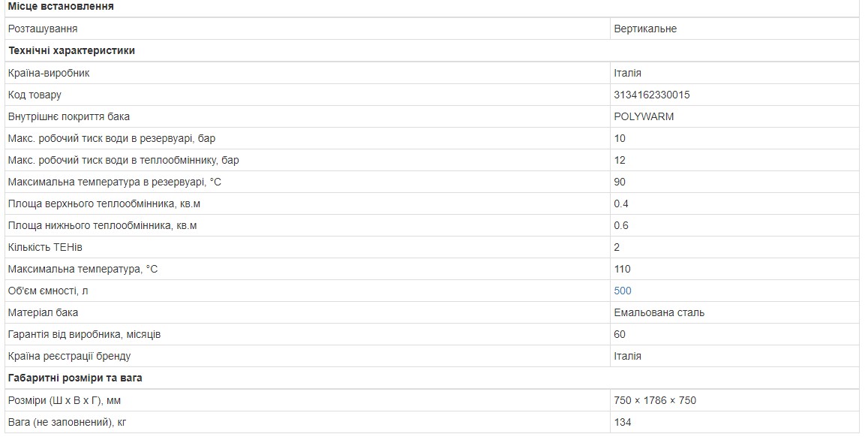Image resolution: width=868 pixels, height=437 pixels.
Task: Select the POLYWARM coating value
Action: pyautogui.click(x=644, y=116)
